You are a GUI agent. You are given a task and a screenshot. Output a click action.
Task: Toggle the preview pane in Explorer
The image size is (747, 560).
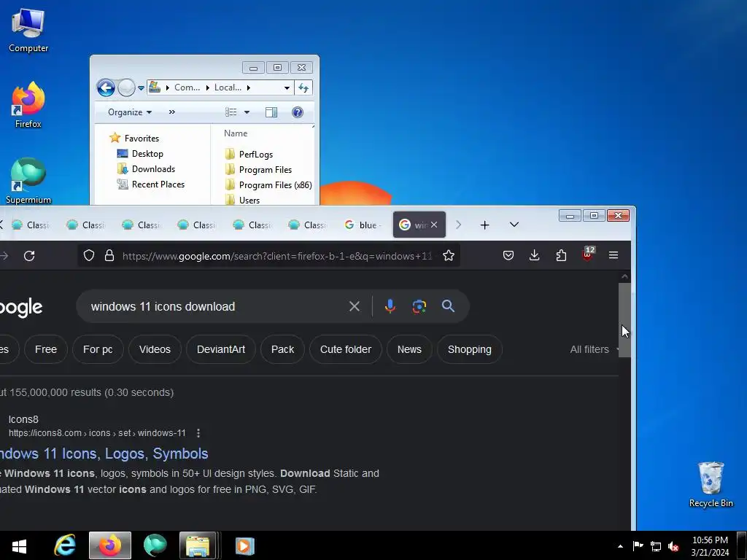click(271, 112)
